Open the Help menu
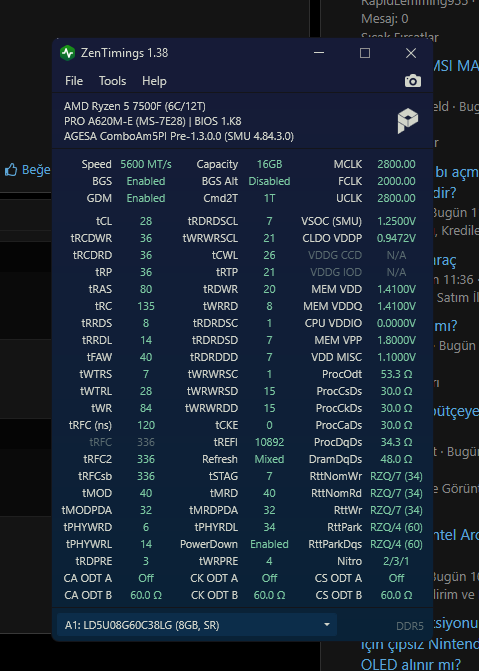Viewport: 479px width, 671px height. pyautogui.click(x=154, y=81)
